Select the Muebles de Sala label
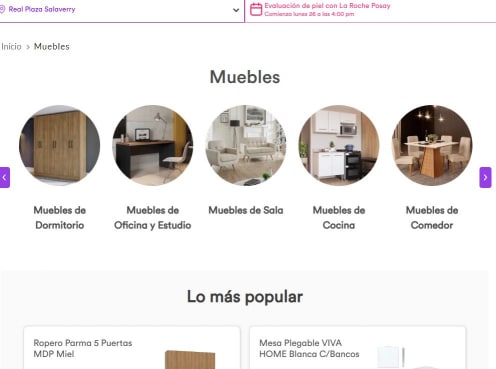This screenshot has width=496, height=369. pyautogui.click(x=246, y=210)
